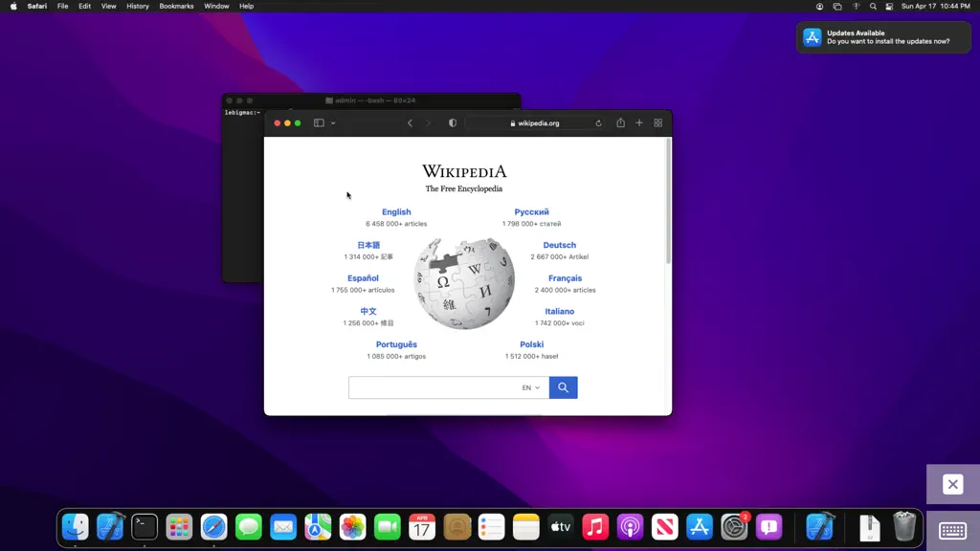Expand the sidebar options chevron
Image resolution: width=980 pixels, height=551 pixels.
[333, 123]
